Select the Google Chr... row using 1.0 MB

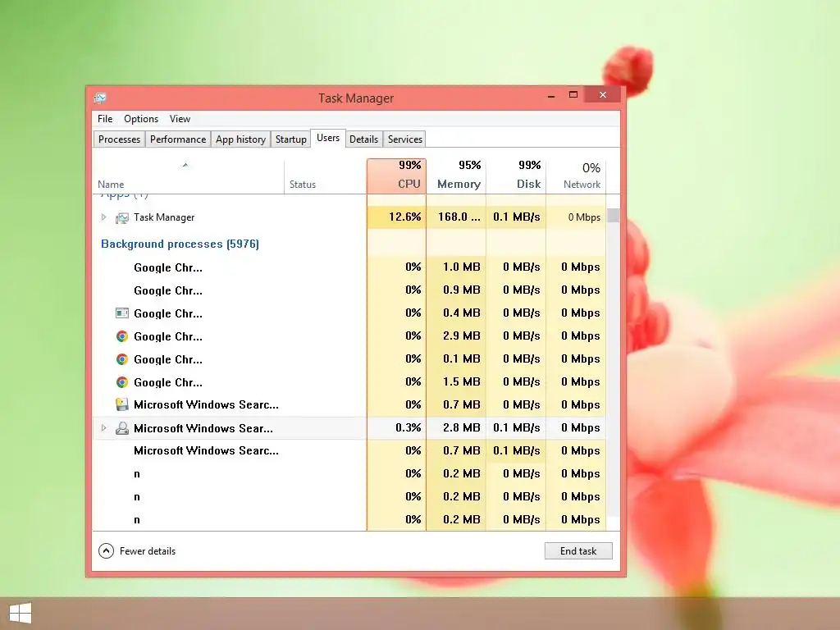pos(349,267)
